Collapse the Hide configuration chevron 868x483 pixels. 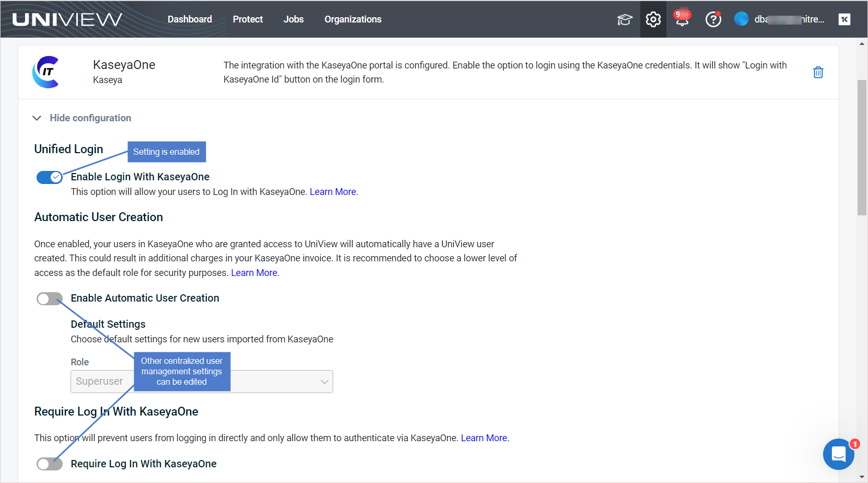(37, 118)
